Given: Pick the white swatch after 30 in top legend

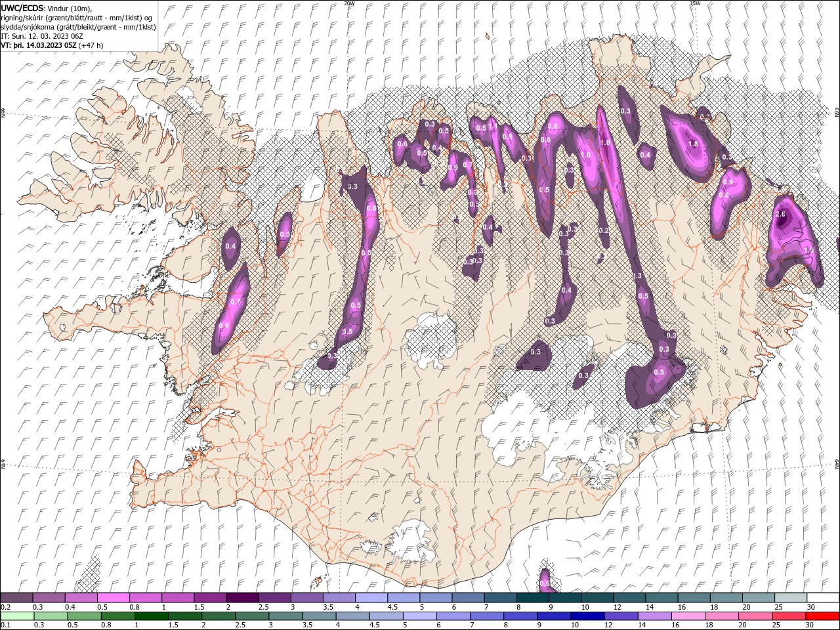Looking at the screenshot, I should (x=823, y=598).
